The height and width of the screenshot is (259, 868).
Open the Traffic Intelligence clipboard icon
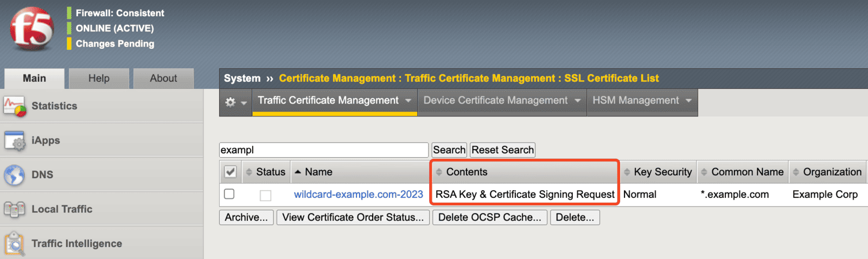15,244
